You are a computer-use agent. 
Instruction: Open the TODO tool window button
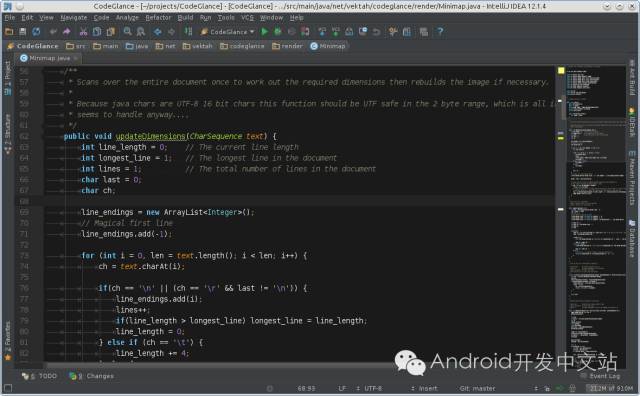[40, 376]
